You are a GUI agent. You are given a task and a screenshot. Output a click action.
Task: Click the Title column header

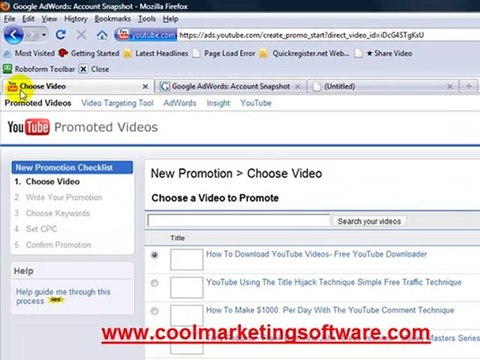pos(177,238)
